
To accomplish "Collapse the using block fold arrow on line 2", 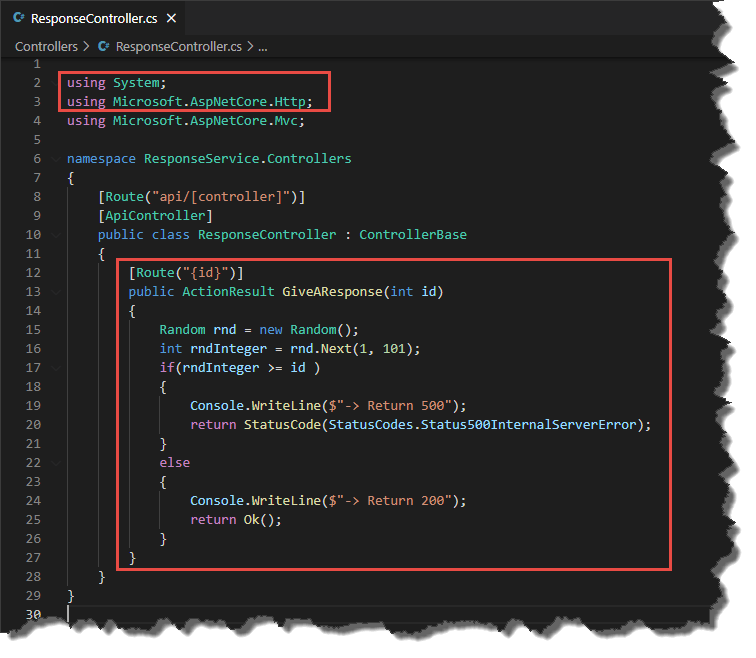I will [56, 83].
